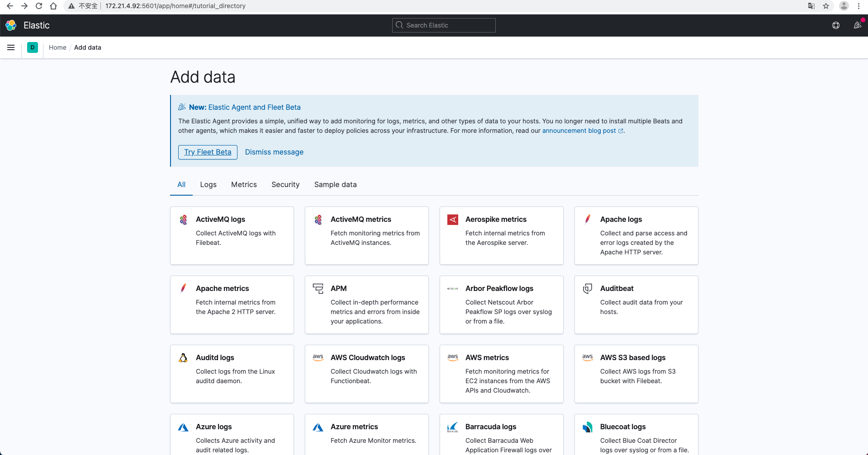The width and height of the screenshot is (868, 455).
Task: Open the browser profile avatar
Action: point(844,6)
